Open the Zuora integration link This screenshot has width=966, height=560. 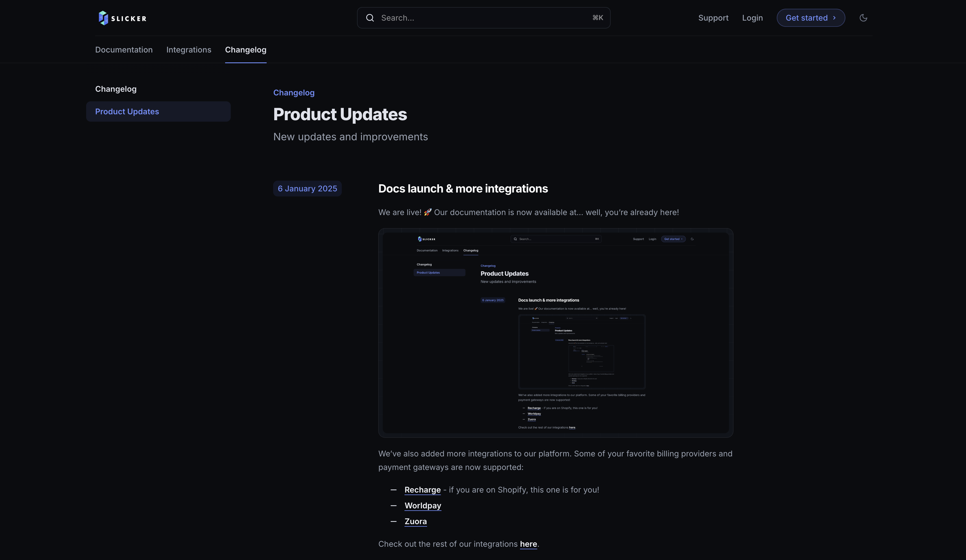tap(415, 521)
